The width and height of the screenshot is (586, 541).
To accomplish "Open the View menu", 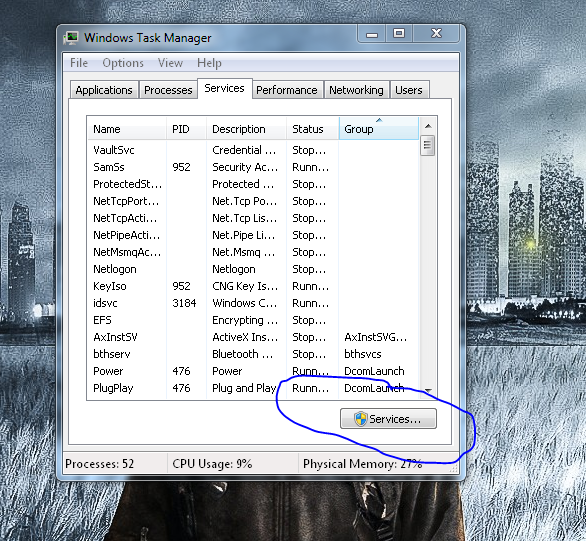I will point(170,63).
